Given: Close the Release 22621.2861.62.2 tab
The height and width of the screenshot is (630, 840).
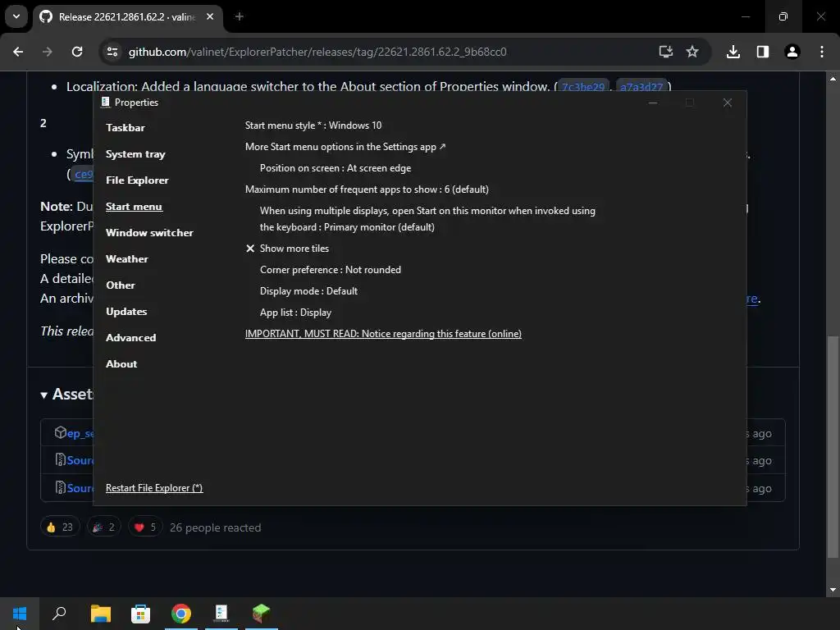Looking at the screenshot, I should point(210,16).
